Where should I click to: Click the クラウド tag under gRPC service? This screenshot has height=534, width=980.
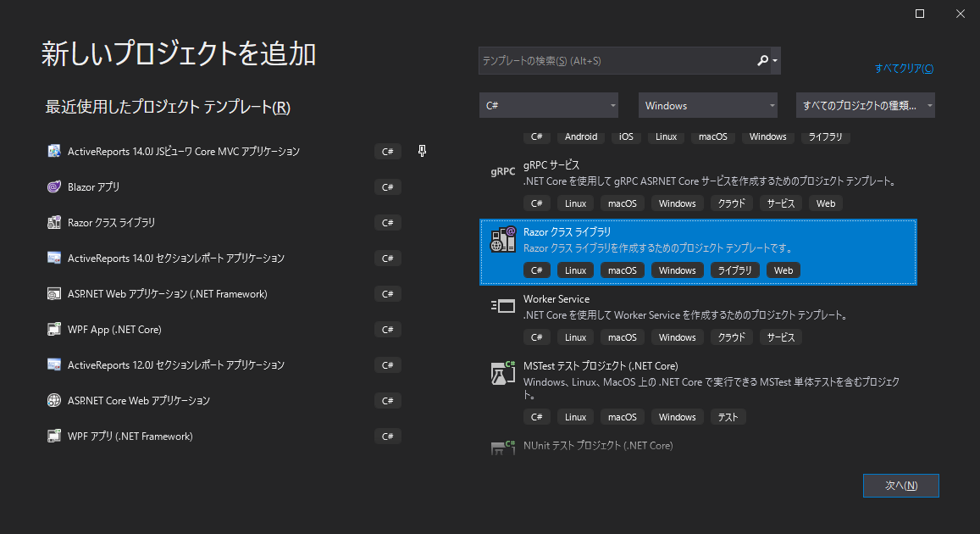coord(731,203)
